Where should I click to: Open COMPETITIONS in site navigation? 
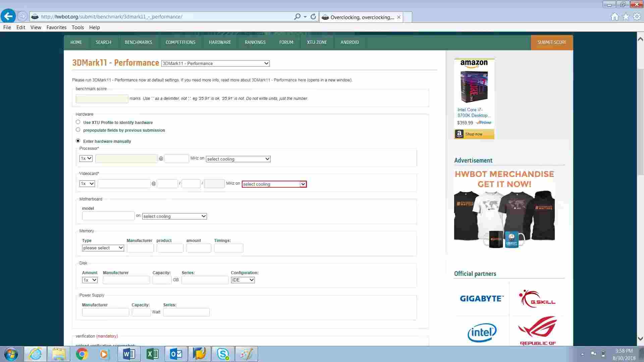(x=180, y=42)
